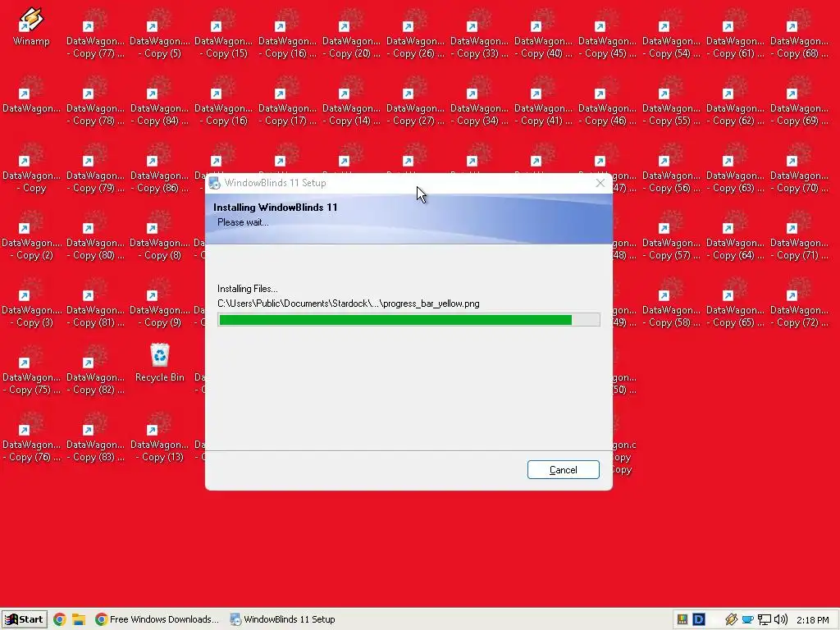840x630 pixels.
Task: Select the DataWagon Copy (17) shortcut
Action: click(288, 102)
